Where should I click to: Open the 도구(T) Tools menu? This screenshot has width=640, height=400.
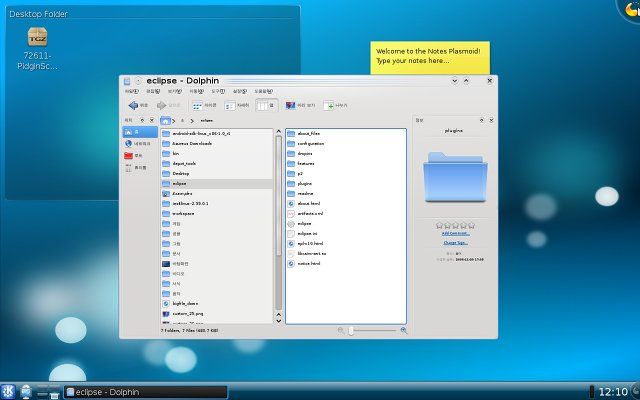pos(218,91)
